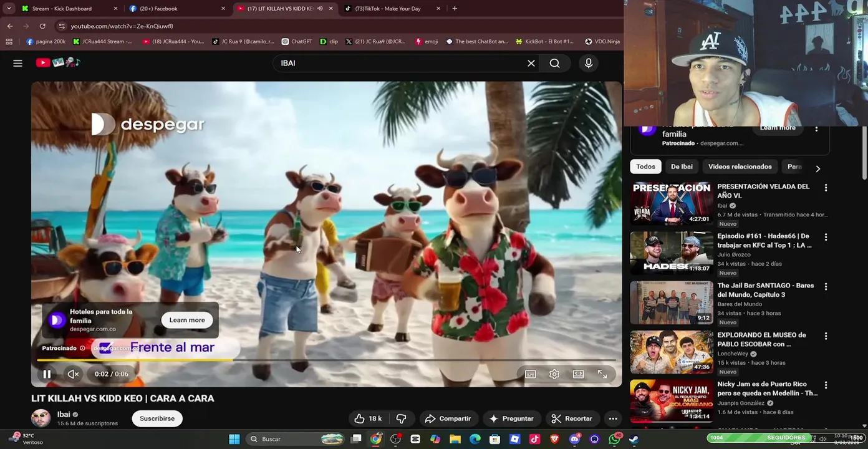The image size is (868, 449).
Task: Like the video with 18 k
Action: coord(368,418)
